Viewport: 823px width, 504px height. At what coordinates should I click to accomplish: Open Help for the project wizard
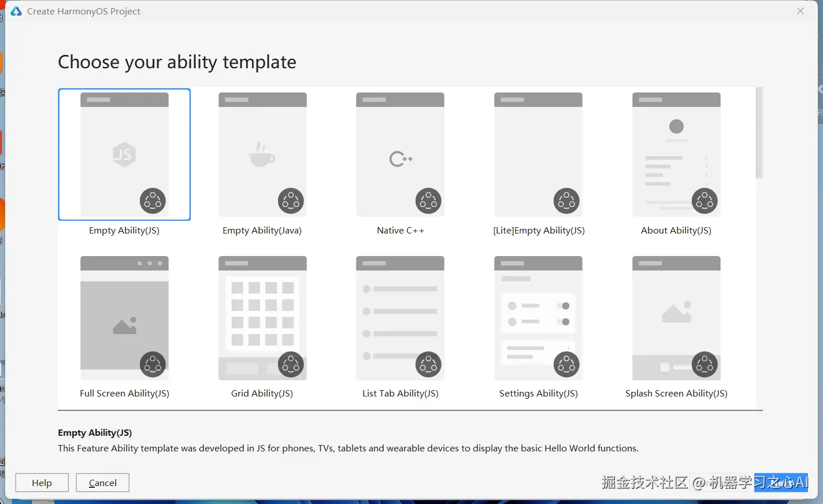42,483
